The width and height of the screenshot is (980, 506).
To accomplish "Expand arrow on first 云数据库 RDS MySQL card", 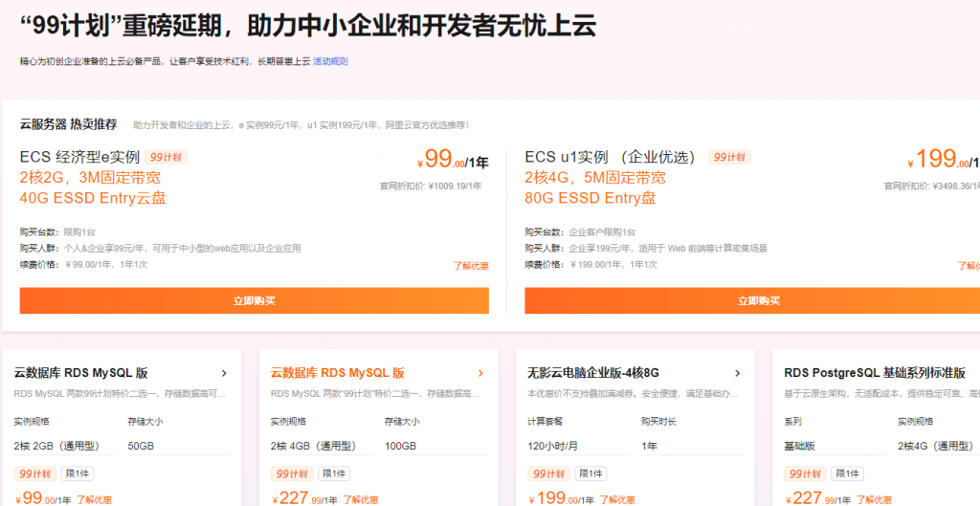I will [224, 373].
